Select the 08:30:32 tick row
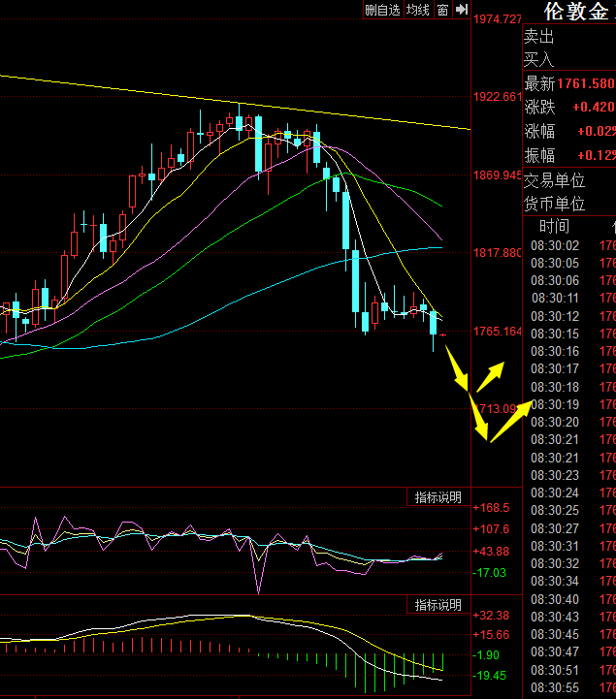Screen dimensions: 616x699 [x=573, y=563]
